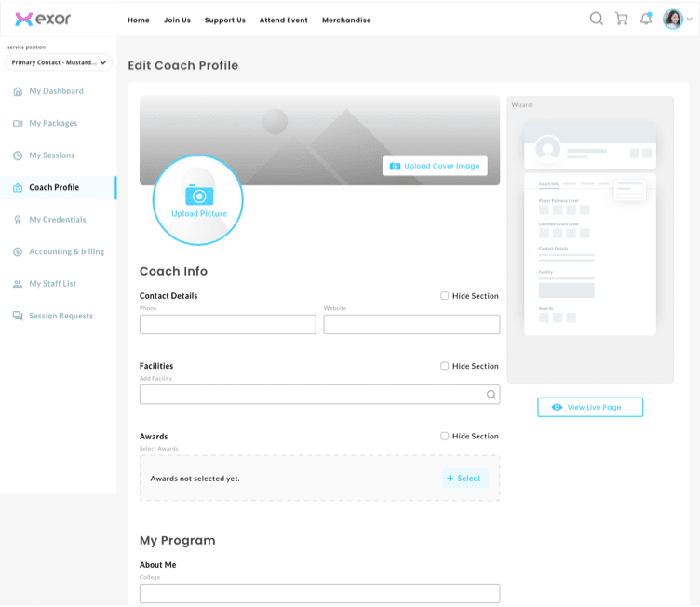Click the search magnifier icon in header

597,19
